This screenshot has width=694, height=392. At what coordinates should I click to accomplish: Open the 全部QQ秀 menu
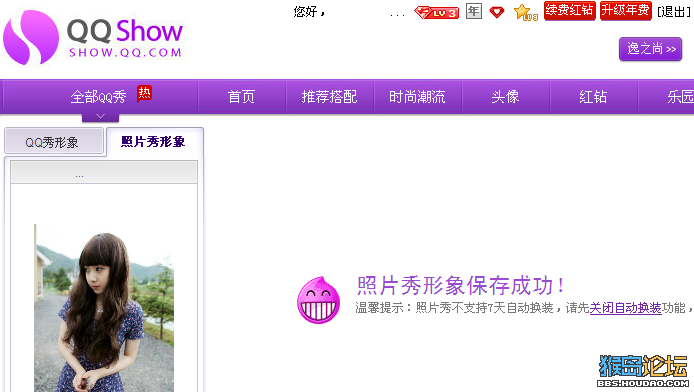click(98, 96)
